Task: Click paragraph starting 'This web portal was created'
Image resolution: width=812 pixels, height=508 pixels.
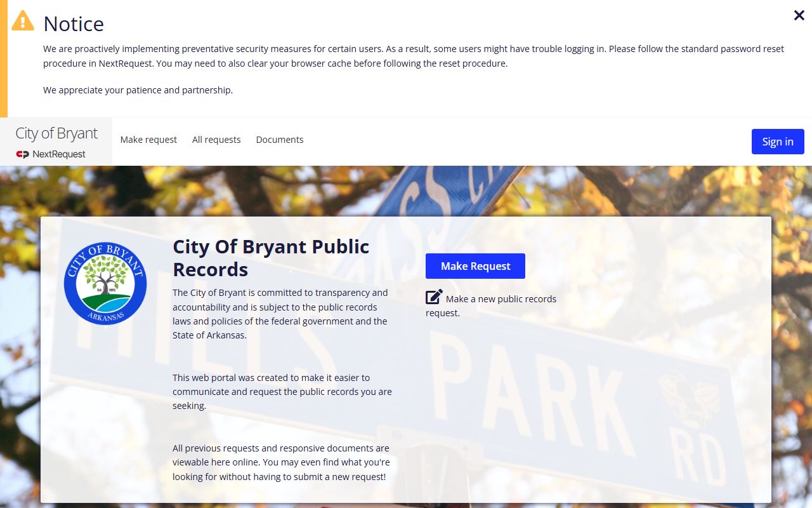Action: (x=282, y=392)
